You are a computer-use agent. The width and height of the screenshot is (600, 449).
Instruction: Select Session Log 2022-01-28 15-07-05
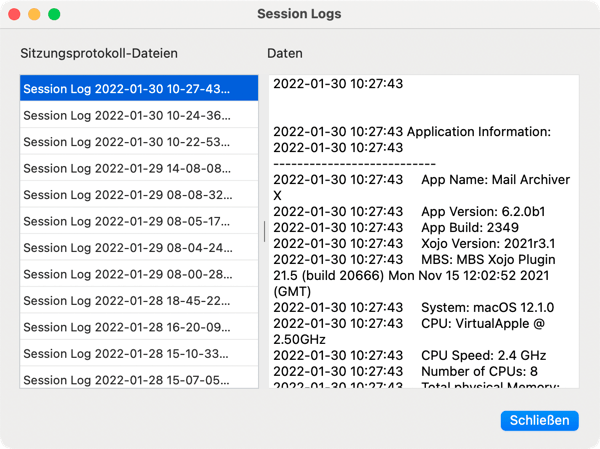(x=137, y=380)
